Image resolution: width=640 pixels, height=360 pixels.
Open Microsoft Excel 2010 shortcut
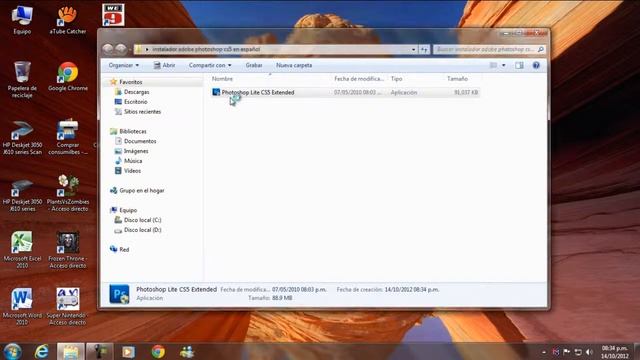click(22, 250)
